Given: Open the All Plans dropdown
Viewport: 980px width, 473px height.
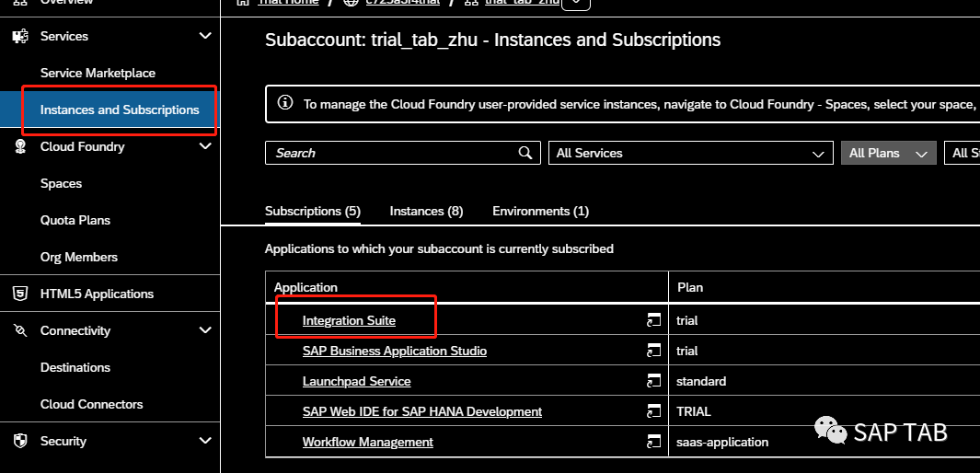Looking at the screenshot, I should [888, 153].
